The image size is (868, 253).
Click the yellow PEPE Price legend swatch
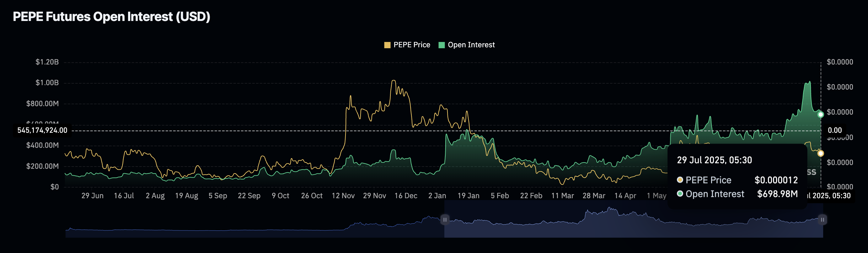coord(387,45)
